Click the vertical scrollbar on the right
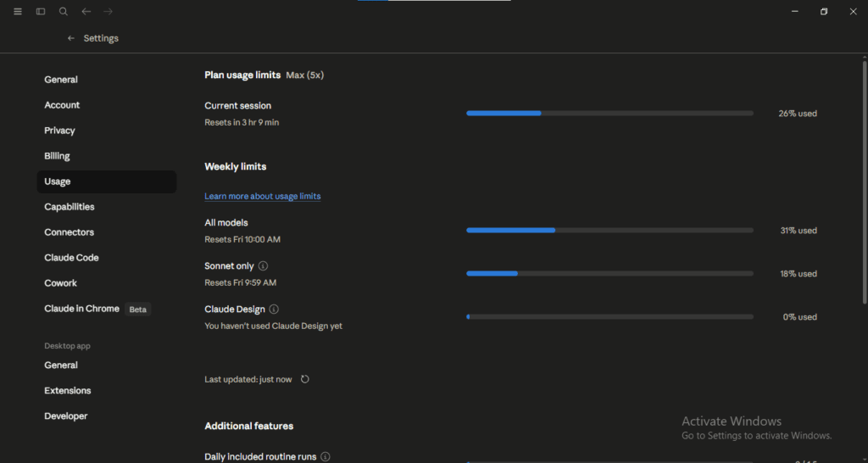 [865, 181]
